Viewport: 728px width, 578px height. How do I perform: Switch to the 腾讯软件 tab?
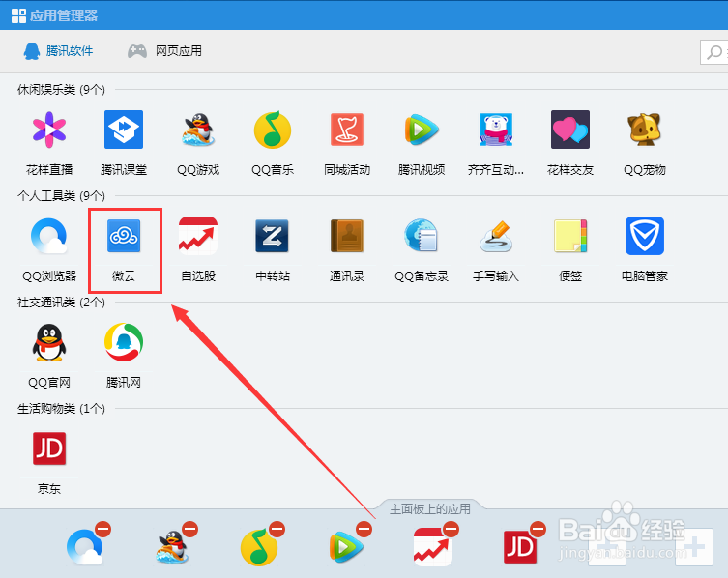point(58,51)
